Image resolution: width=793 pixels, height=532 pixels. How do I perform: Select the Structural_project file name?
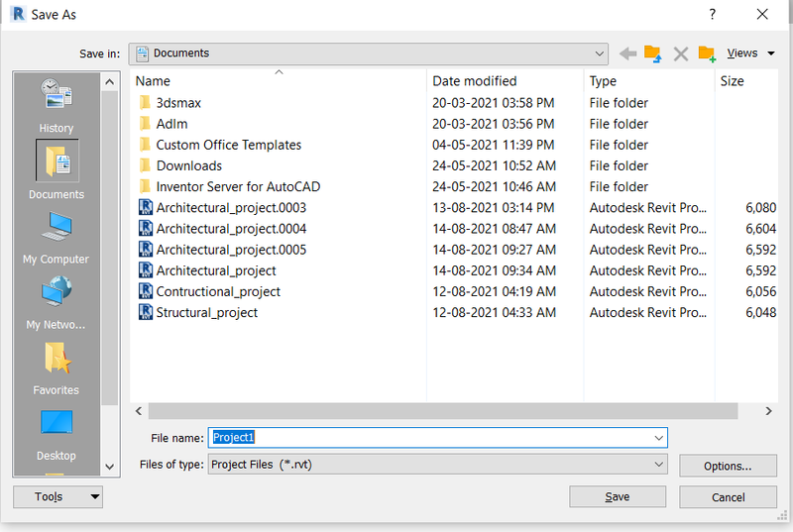[207, 313]
